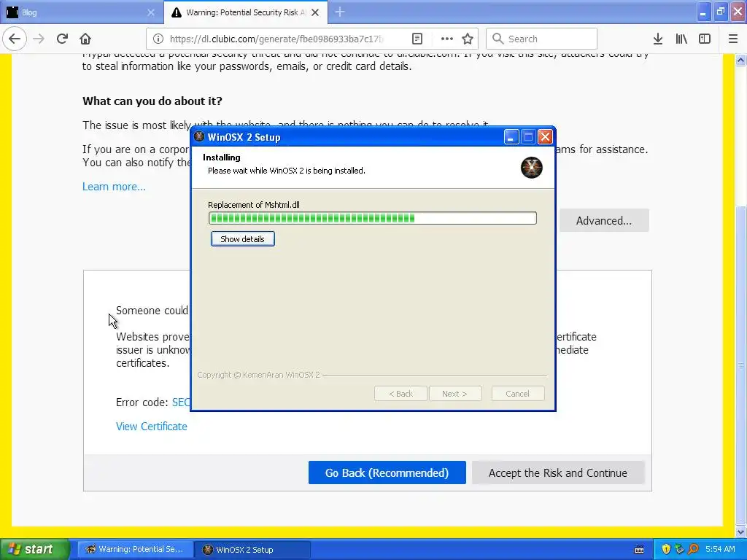Switch to Firefox warning taskbar button
The image size is (747, 560).
(x=135, y=550)
